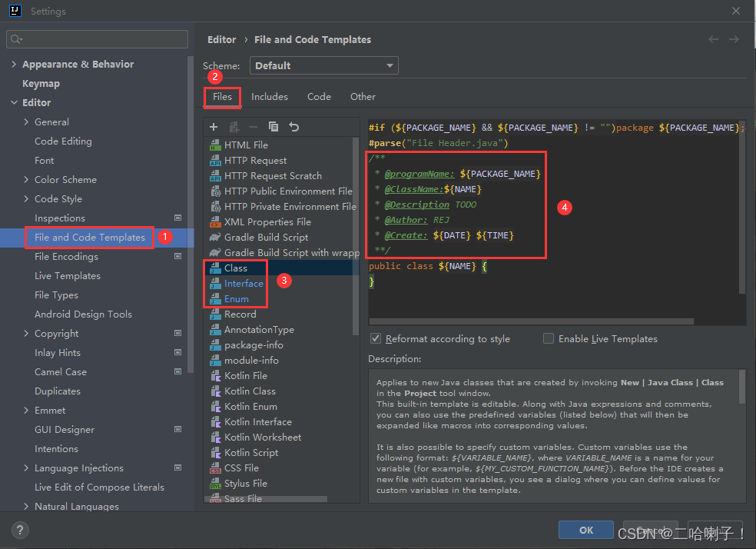Select the HTML File template icon
This screenshot has width=756, height=549.
(x=215, y=145)
